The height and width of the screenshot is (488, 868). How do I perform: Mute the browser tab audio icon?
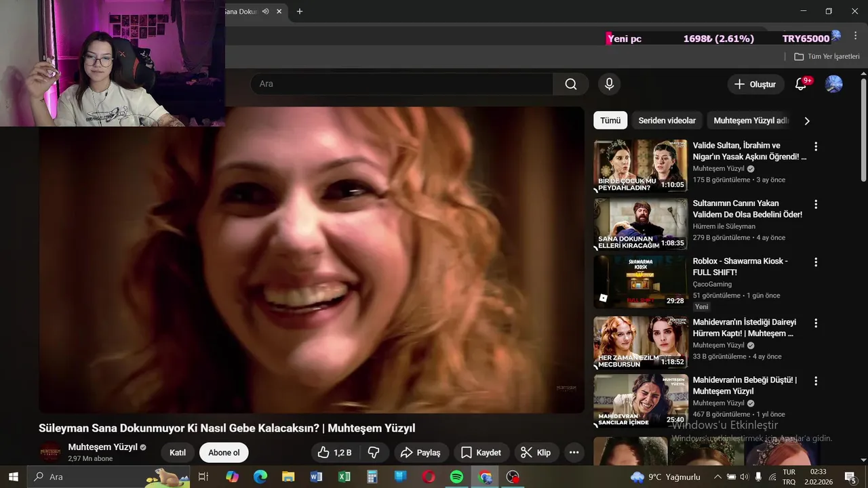265,12
